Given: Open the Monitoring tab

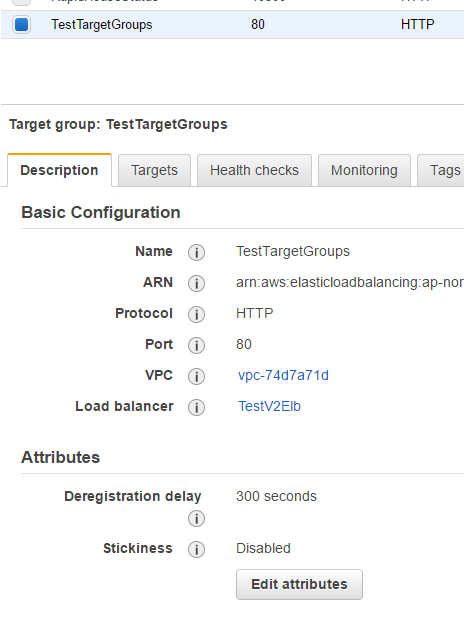Looking at the screenshot, I should 364,170.
